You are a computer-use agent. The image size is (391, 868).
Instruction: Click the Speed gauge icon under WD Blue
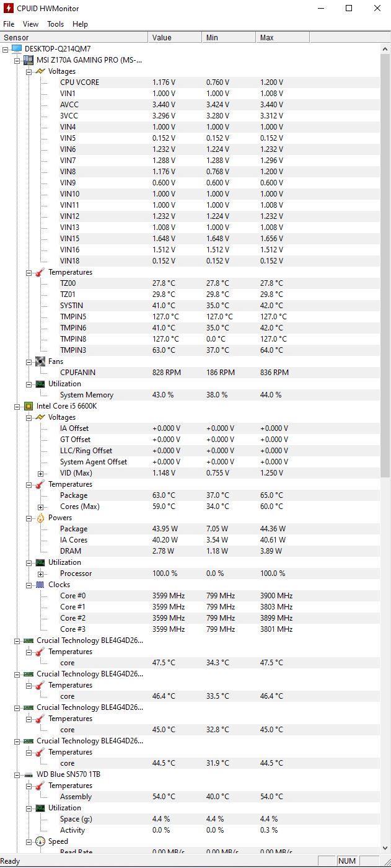40,841
